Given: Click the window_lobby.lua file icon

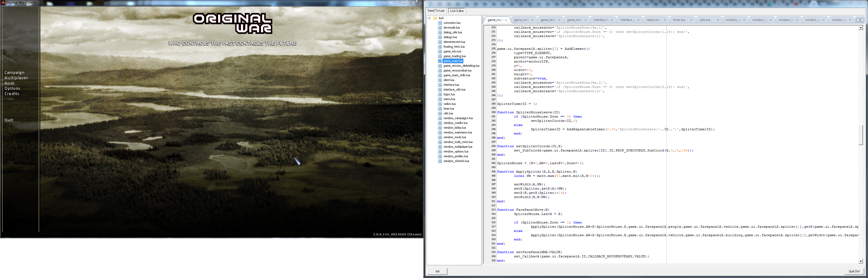Looking at the screenshot, I should [440, 128].
